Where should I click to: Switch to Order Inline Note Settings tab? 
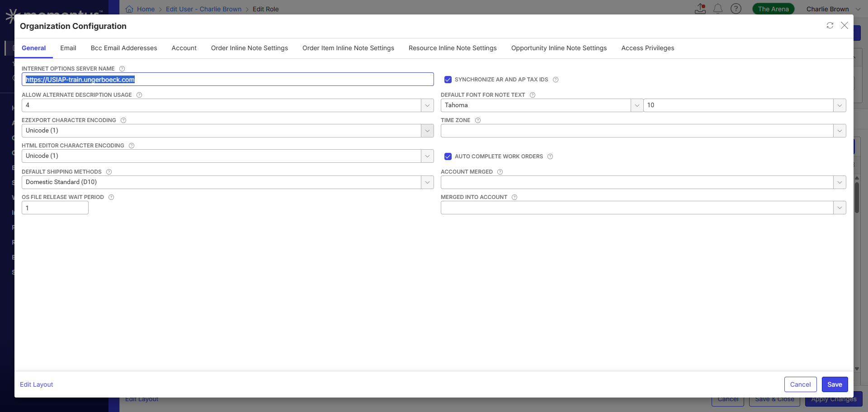(x=250, y=48)
